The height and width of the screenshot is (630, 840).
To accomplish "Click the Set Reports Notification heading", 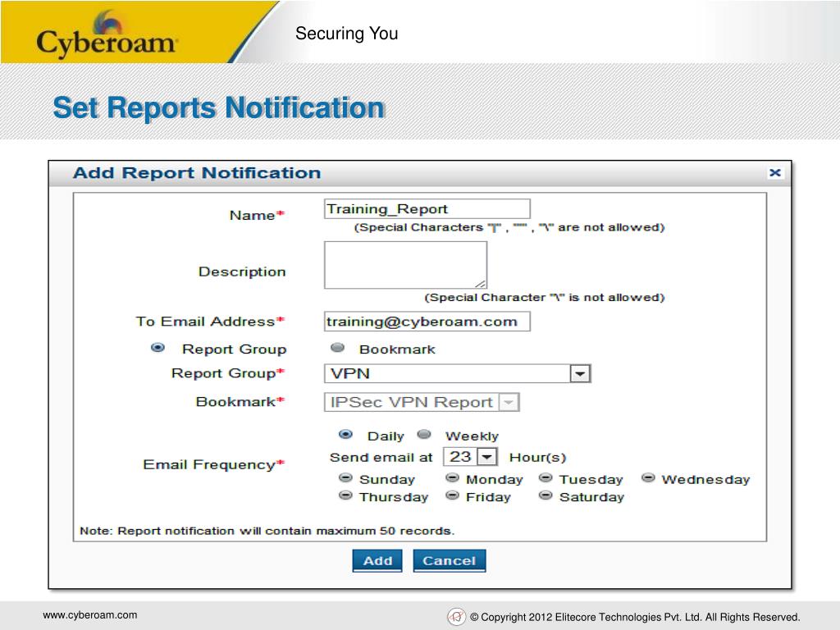I will coord(218,107).
